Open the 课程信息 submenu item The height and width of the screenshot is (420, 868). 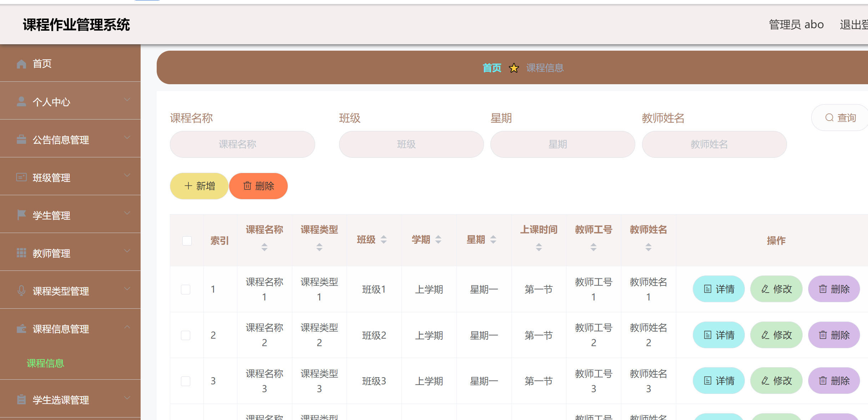pos(46,364)
